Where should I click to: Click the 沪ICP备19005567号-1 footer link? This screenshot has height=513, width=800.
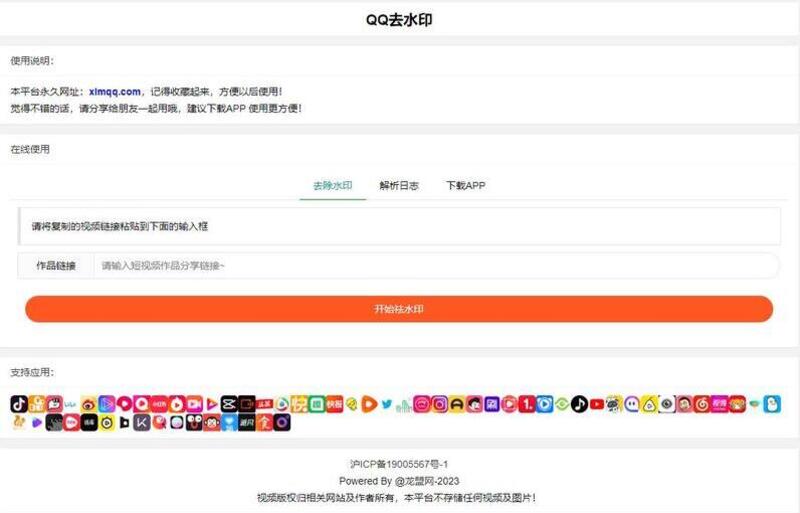399,464
